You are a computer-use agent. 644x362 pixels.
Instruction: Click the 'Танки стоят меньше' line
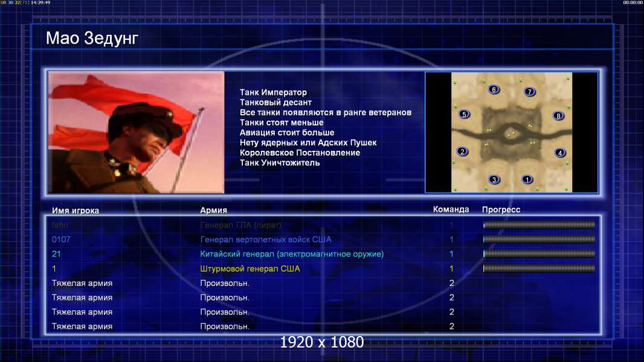click(282, 122)
